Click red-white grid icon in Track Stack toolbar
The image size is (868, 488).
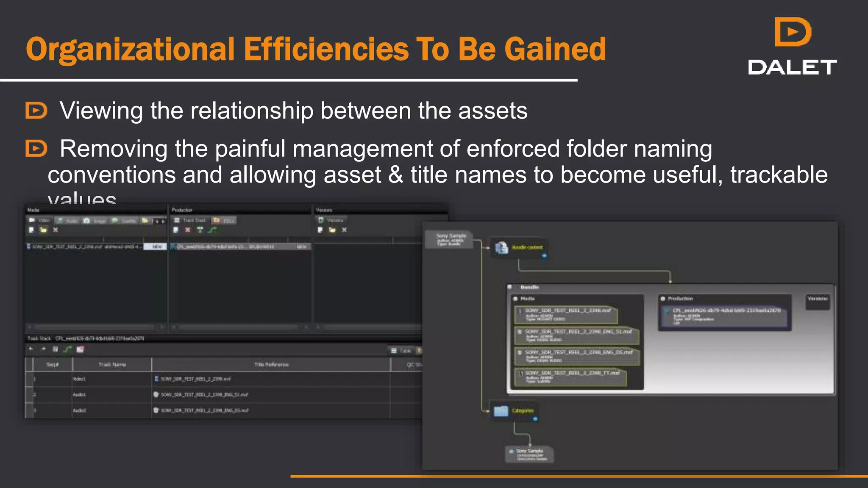80,349
